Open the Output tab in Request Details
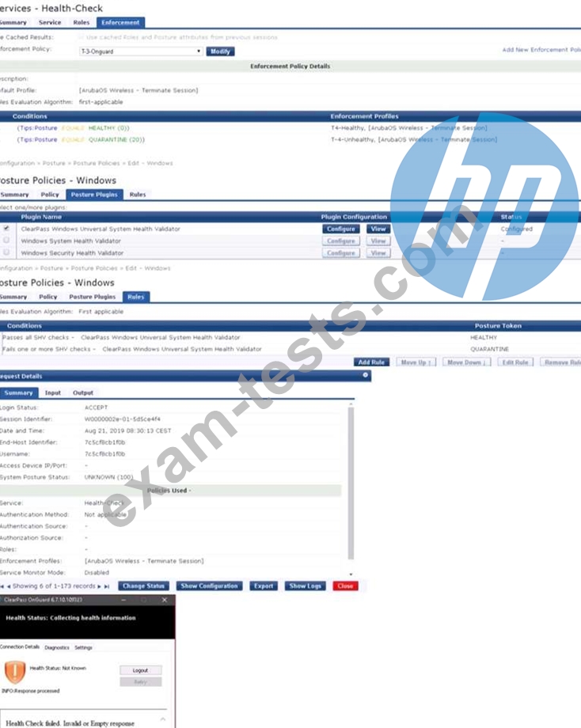581x728 pixels. (83, 392)
